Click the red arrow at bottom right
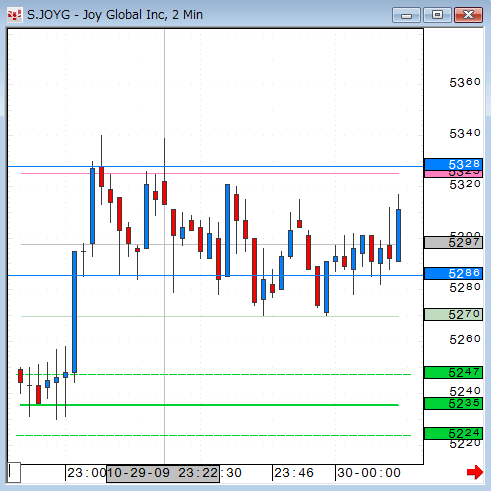 coord(475,472)
